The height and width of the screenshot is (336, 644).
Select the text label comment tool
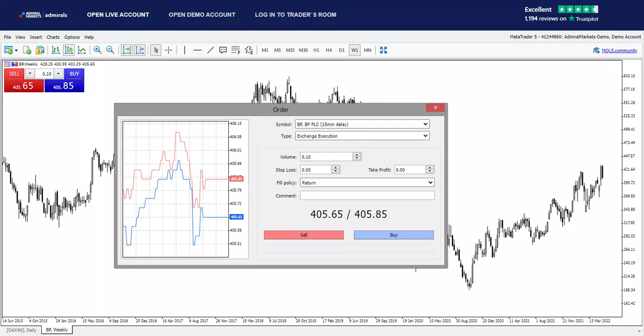click(223, 50)
